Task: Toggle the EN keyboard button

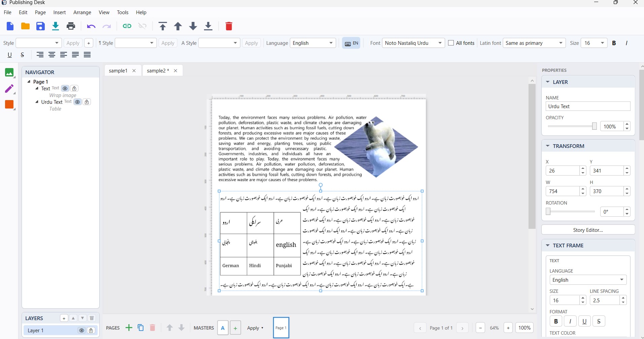Action: [351, 43]
